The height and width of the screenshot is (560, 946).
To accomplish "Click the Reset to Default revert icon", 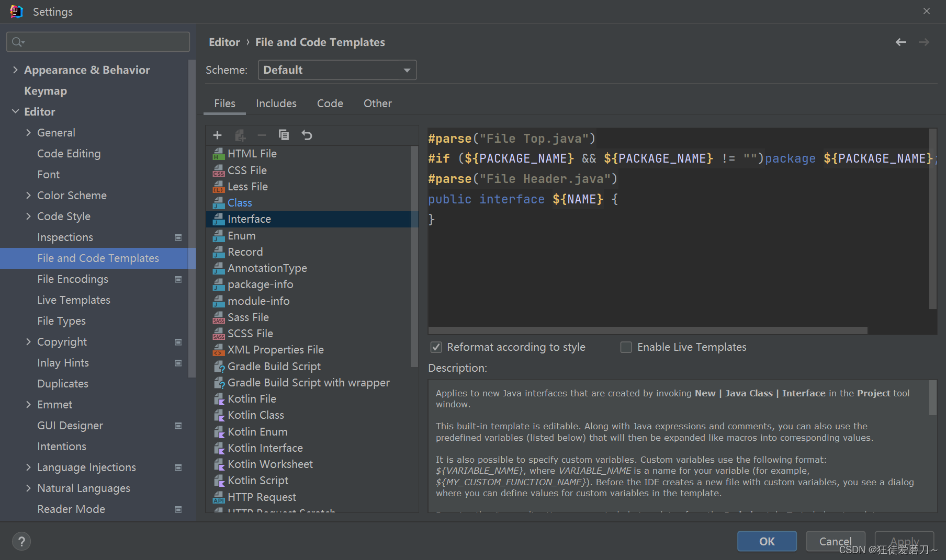I will [307, 135].
